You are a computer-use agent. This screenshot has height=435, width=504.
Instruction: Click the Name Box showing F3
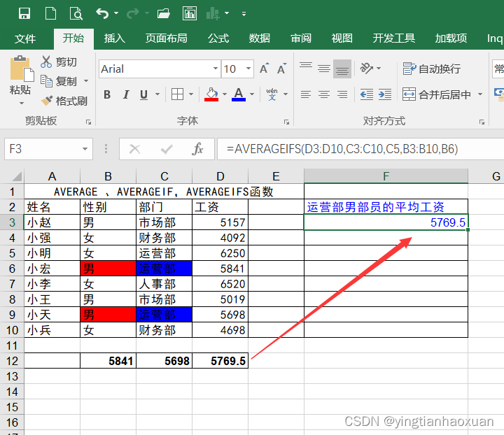(48, 149)
